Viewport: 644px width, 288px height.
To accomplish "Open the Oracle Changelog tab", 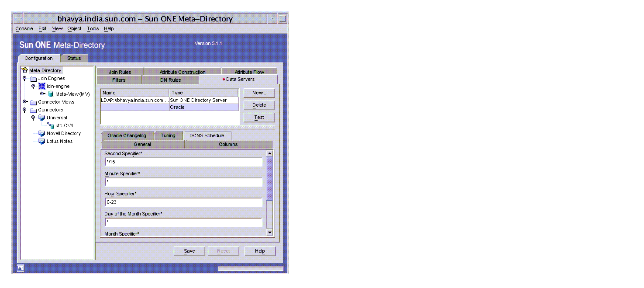I will click(127, 136).
